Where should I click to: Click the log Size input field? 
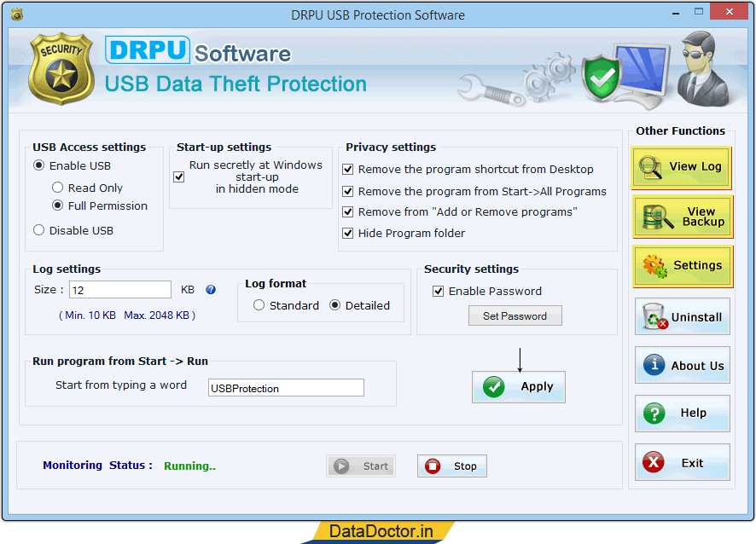point(120,290)
